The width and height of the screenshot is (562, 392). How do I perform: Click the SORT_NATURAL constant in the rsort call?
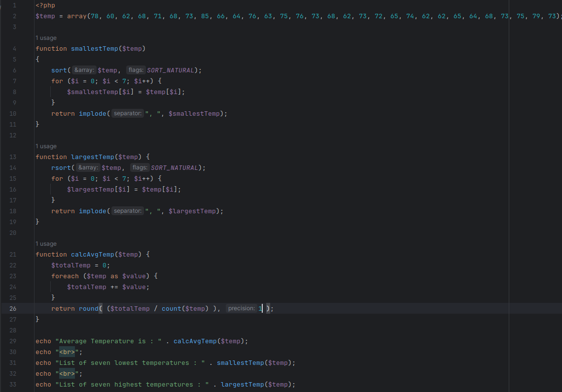[174, 168]
